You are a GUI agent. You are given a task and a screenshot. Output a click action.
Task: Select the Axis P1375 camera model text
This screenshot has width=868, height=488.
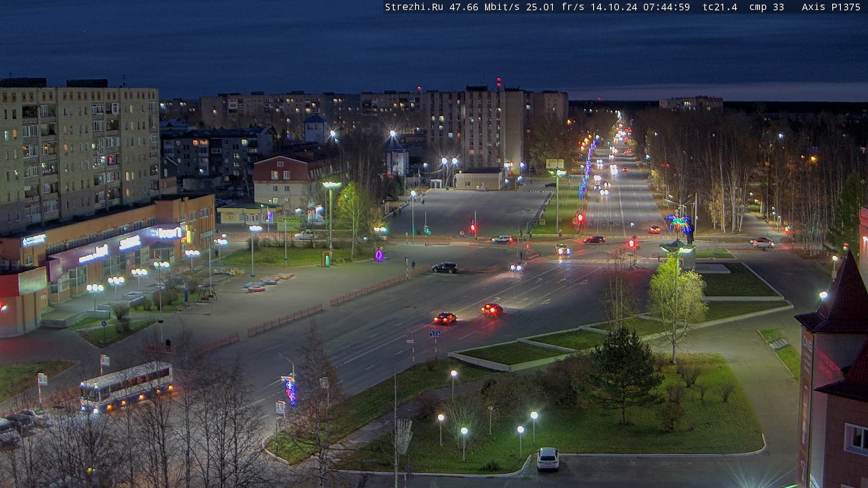(831, 7)
